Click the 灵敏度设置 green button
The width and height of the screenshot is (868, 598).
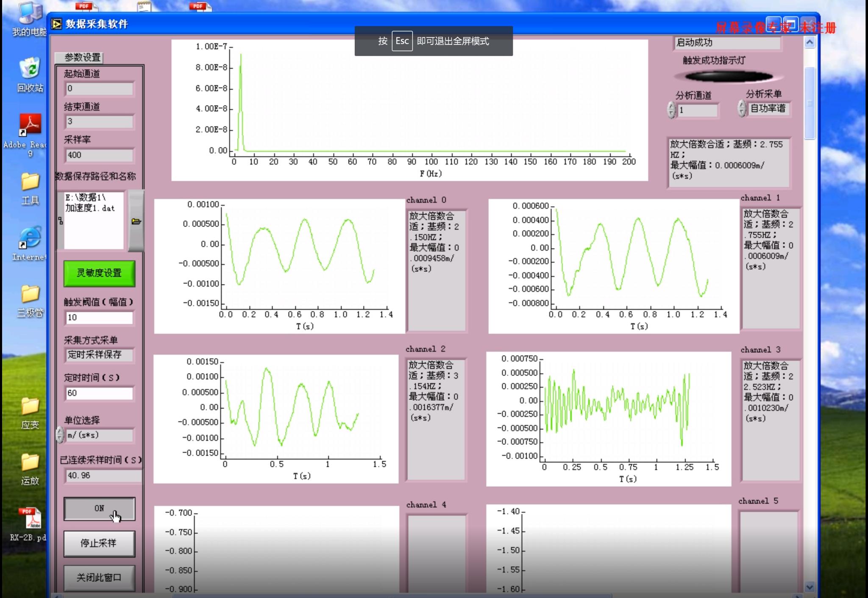point(99,274)
